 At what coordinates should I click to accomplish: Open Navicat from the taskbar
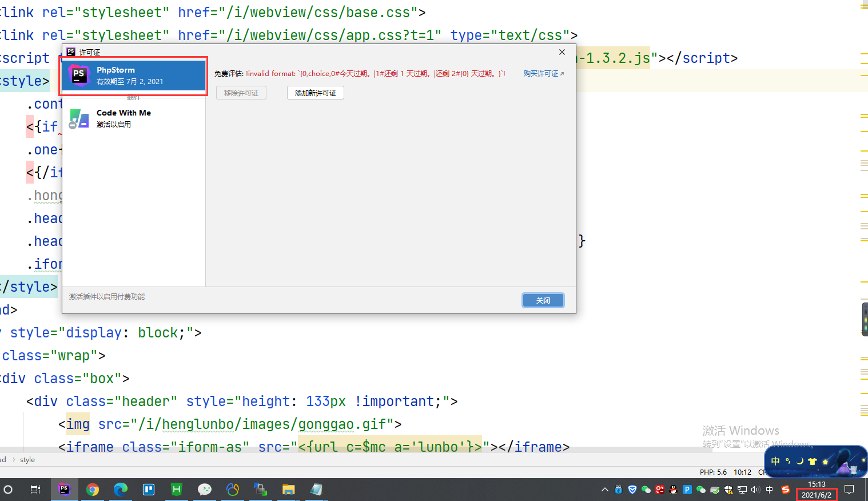pyautogui.click(x=233, y=490)
